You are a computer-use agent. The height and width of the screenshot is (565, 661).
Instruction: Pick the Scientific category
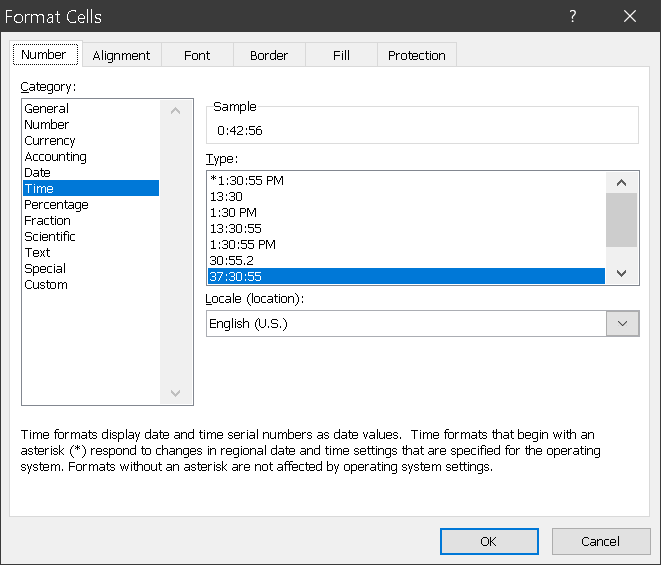tap(91, 237)
